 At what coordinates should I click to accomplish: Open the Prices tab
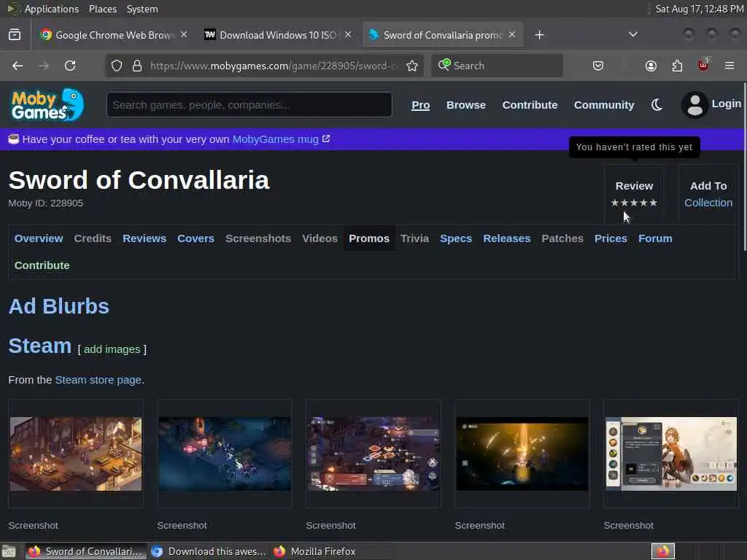(611, 238)
